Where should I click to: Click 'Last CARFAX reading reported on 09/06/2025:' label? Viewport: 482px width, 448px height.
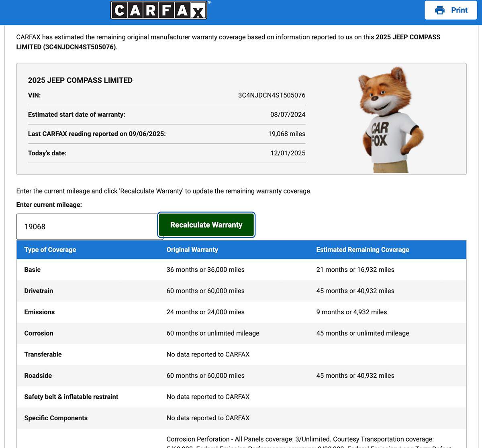[97, 134]
